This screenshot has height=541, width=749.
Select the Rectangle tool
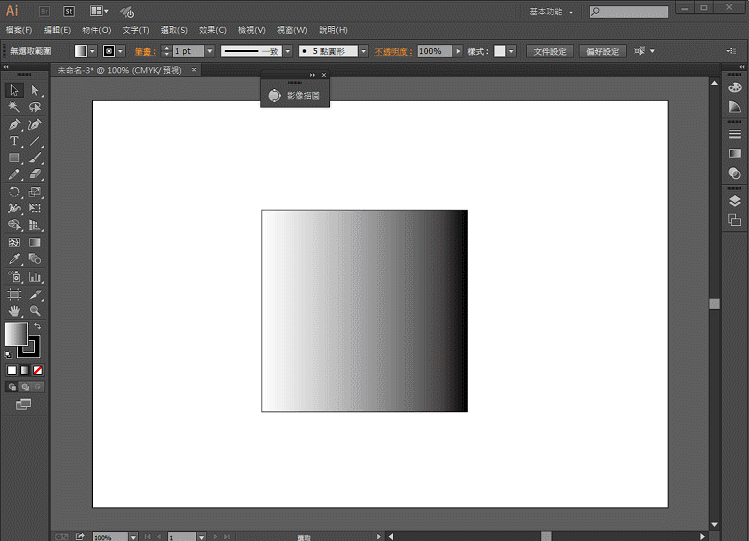point(14,158)
